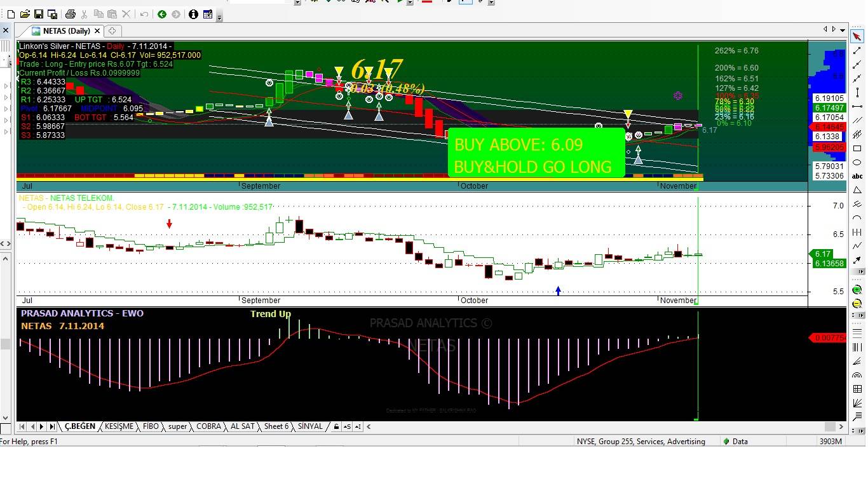Switch to the COBRA sheet tab
The height and width of the screenshot is (488, 868).
click(208, 426)
